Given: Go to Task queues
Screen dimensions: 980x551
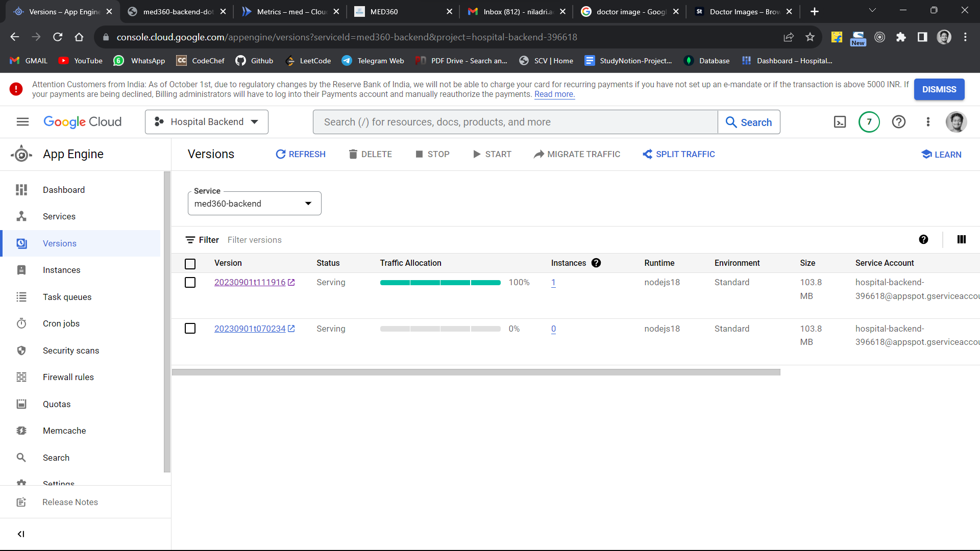Looking at the screenshot, I should (67, 296).
